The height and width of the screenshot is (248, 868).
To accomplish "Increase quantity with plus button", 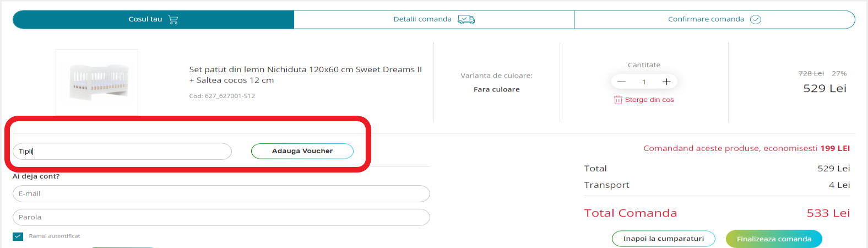I will click(x=666, y=82).
